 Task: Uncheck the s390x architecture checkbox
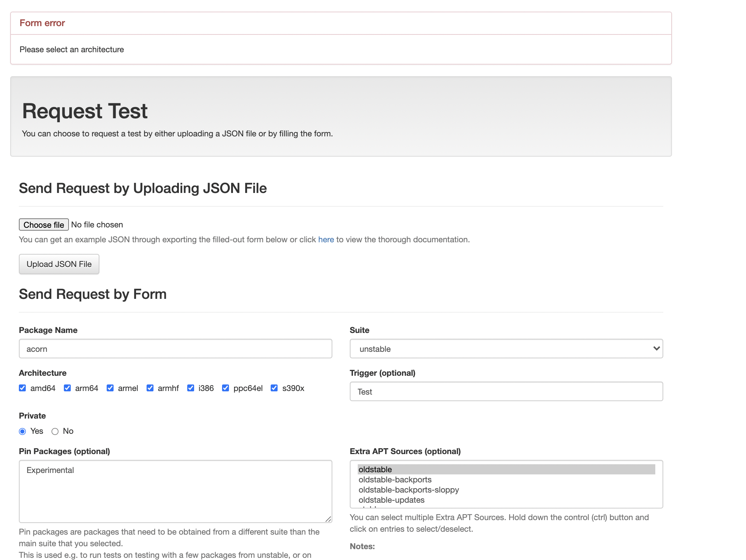274,388
